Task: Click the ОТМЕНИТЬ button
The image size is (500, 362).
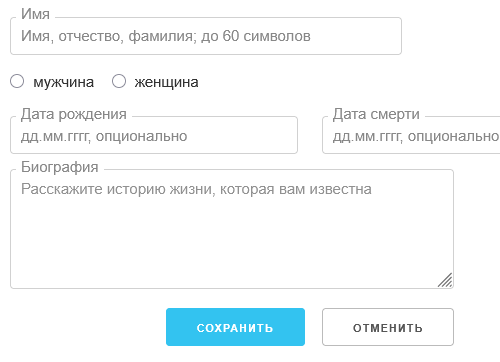Action: pyautogui.click(x=388, y=327)
